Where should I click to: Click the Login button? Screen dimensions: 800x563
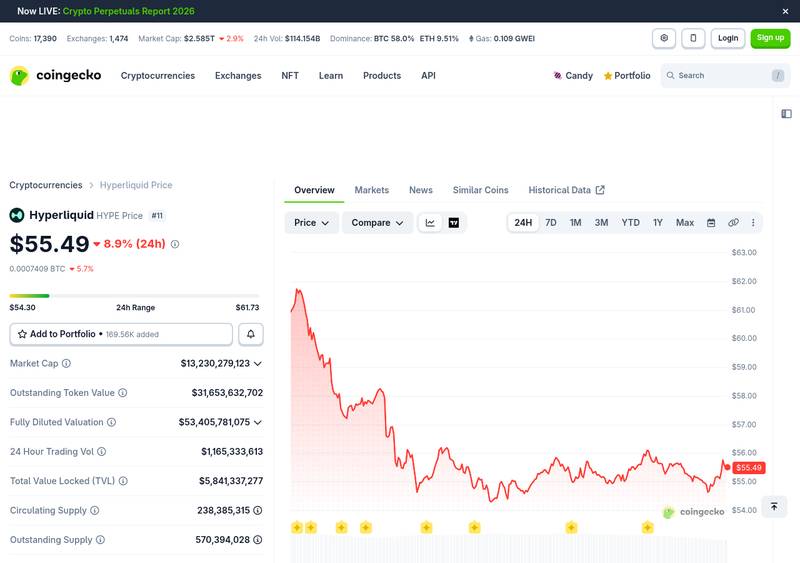728,38
